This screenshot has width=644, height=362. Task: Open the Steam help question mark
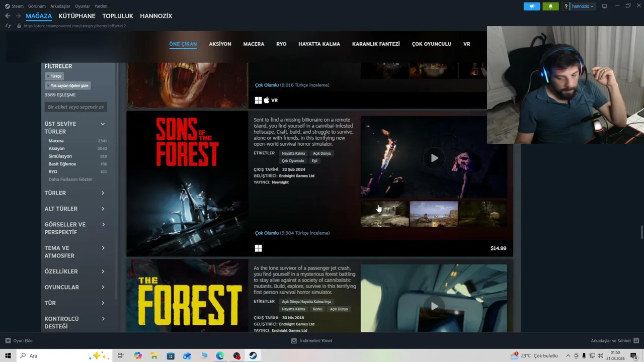click(x=566, y=7)
